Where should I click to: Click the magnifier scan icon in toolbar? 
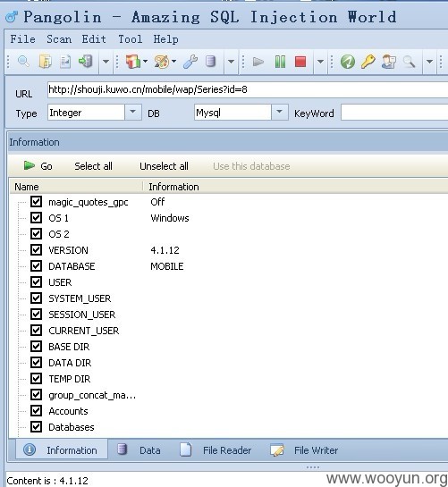click(23, 61)
